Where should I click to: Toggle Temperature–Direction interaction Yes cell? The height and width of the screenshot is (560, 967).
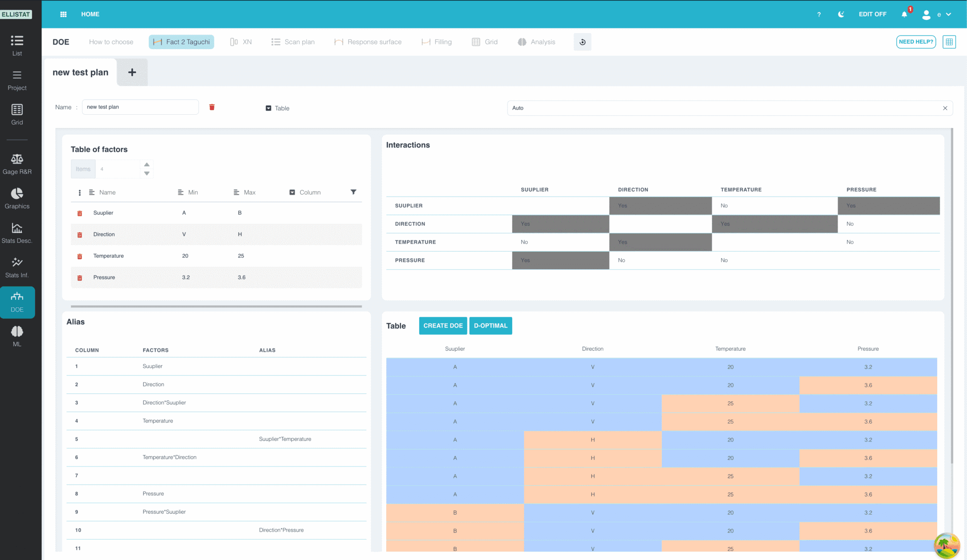point(660,242)
